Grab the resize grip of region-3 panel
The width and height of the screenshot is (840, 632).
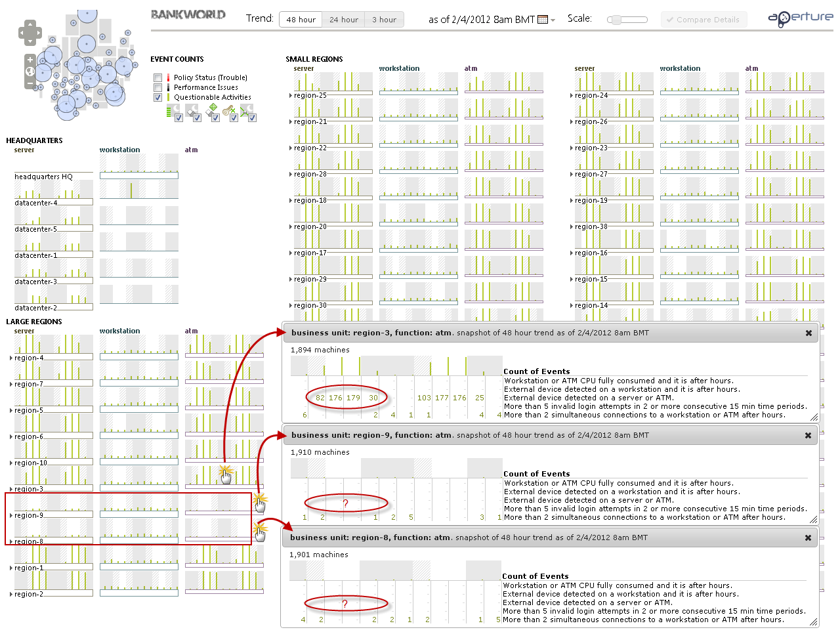pos(814,417)
